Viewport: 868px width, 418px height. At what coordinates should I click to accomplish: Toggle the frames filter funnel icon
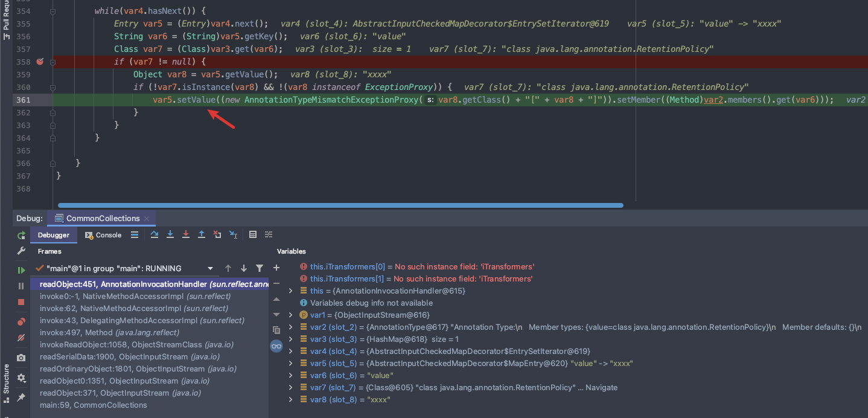260,268
